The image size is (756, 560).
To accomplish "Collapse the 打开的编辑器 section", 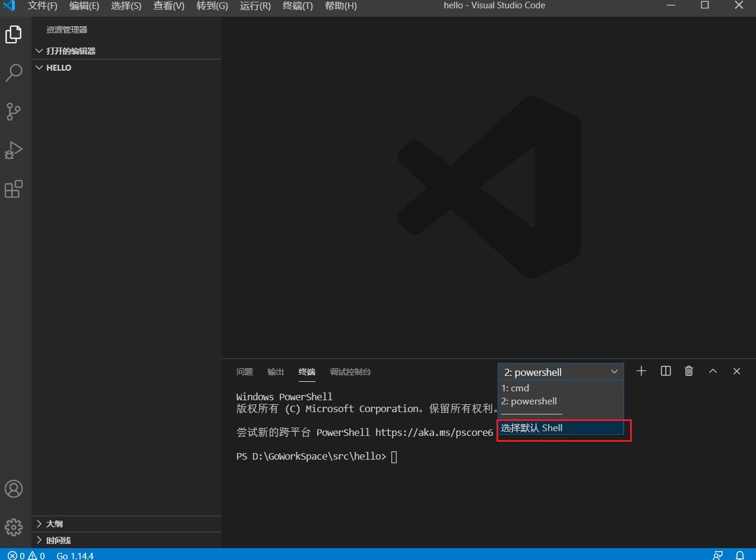I will tap(126, 51).
